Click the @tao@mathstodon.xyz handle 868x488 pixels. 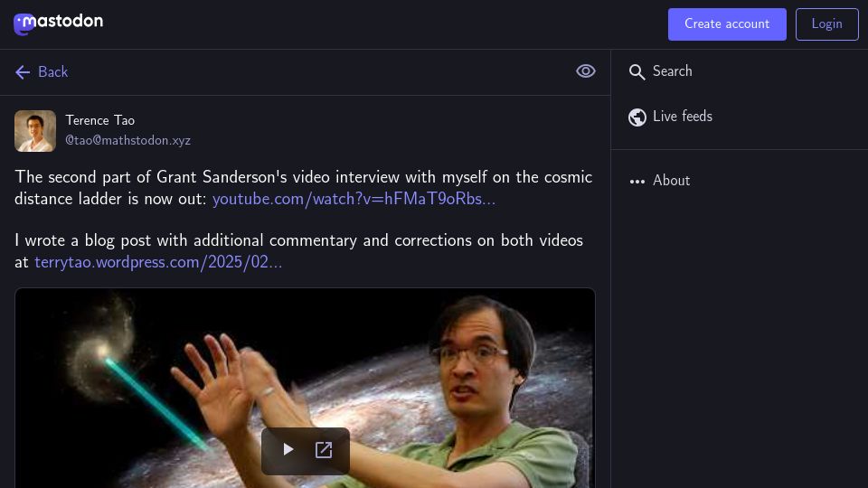click(x=127, y=141)
